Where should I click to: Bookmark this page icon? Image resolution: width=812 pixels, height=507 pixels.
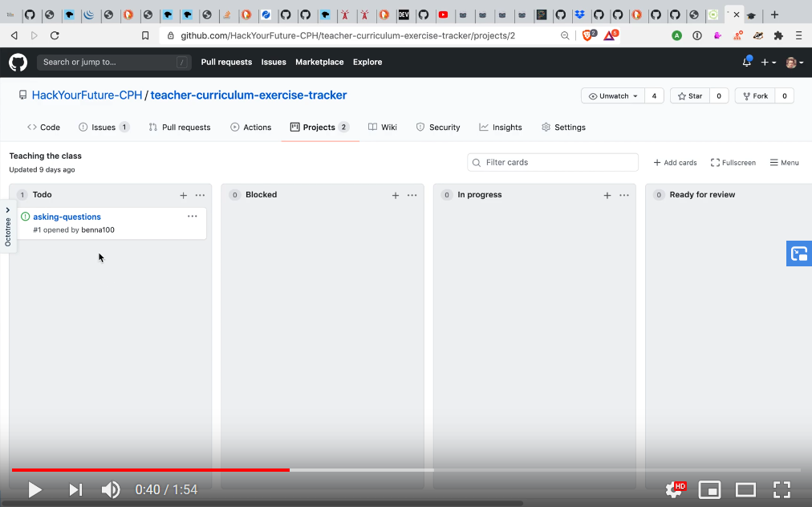click(x=145, y=36)
